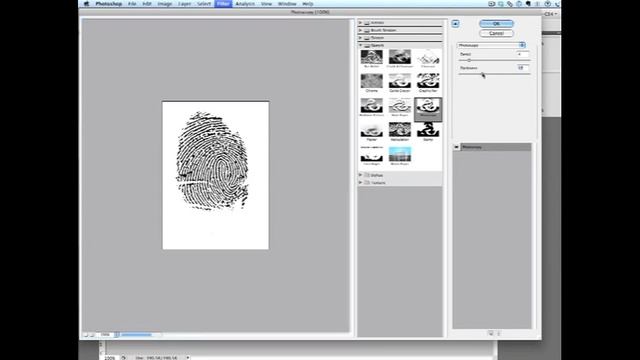Choose the Graphic Pen filter thumbnail

[428, 81]
